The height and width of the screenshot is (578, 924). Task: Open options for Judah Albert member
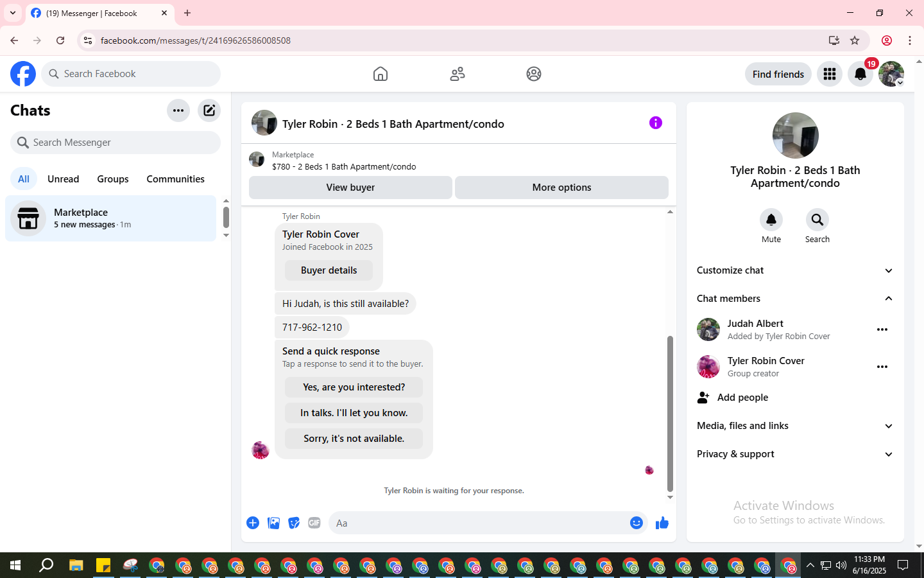882,329
